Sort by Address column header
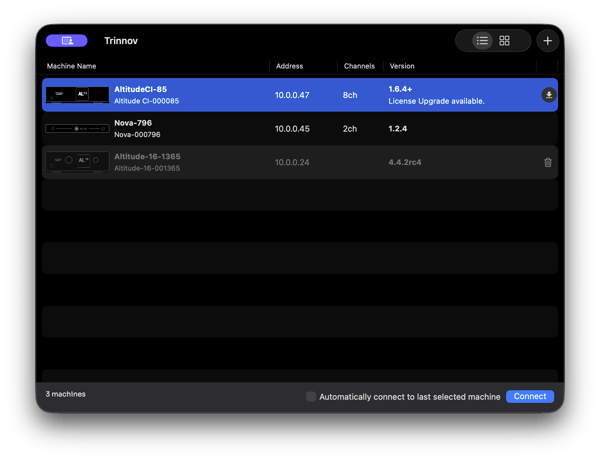 tap(289, 66)
